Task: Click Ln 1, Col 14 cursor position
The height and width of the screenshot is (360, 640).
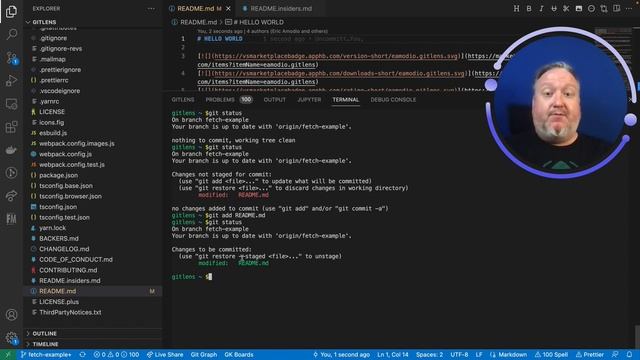Action: 393,355
